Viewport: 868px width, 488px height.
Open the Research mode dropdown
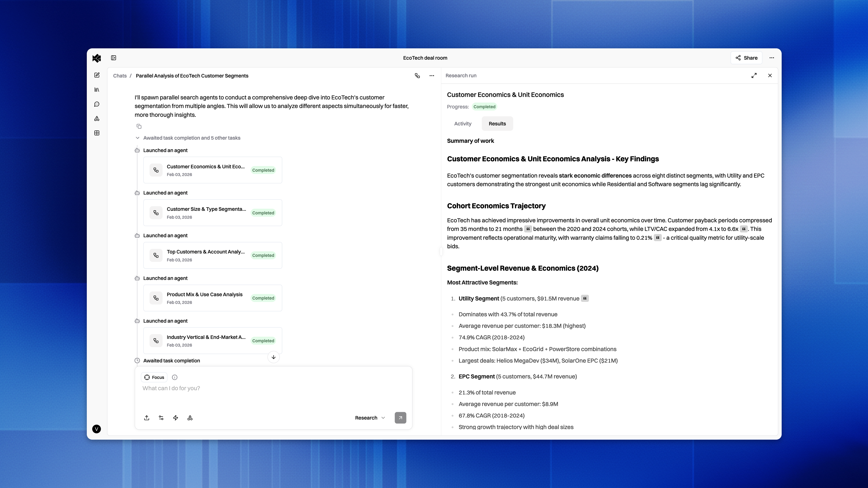click(x=370, y=418)
